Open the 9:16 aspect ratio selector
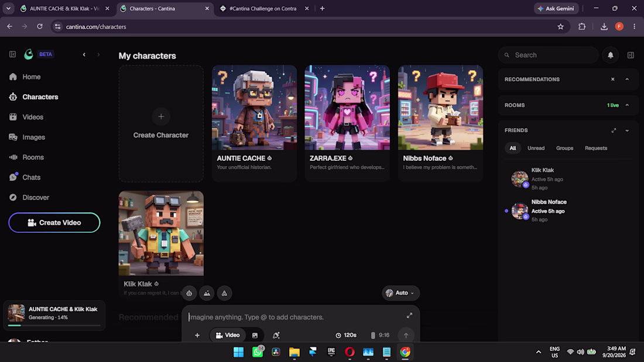Screen dimensions: 644x362 [x=380, y=335]
